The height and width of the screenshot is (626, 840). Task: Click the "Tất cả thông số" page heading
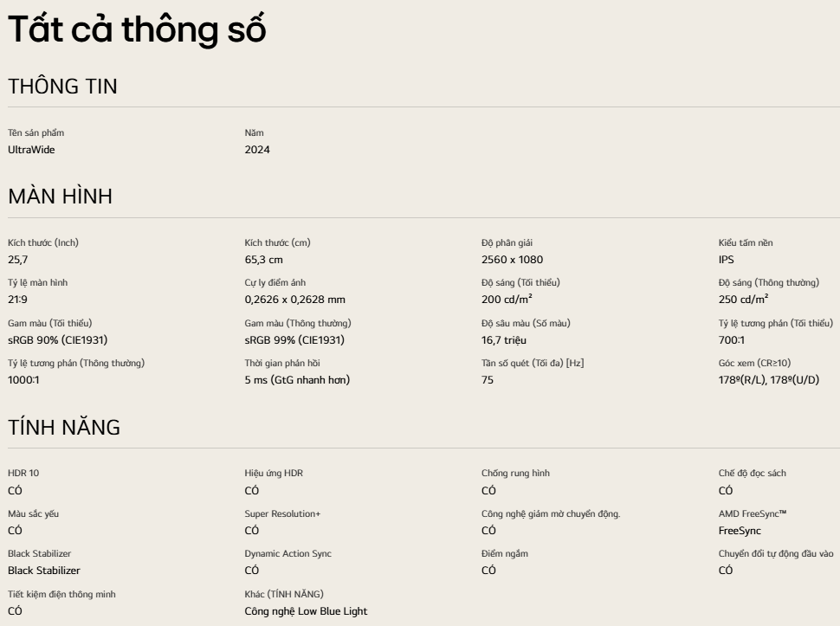tap(136, 30)
